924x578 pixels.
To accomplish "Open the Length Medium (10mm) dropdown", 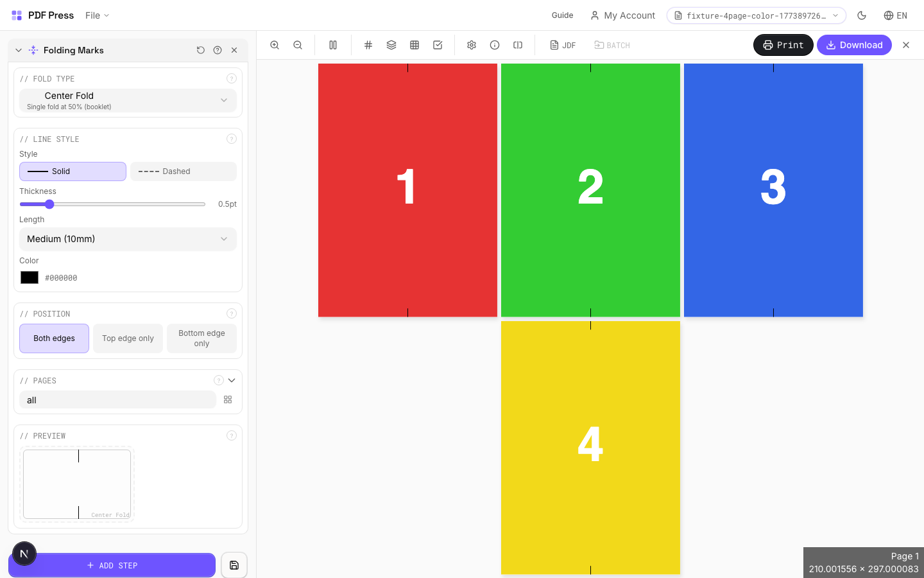I will click(x=128, y=239).
